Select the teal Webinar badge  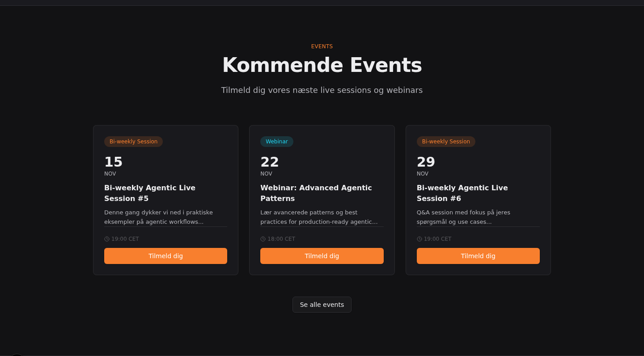[276, 142]
